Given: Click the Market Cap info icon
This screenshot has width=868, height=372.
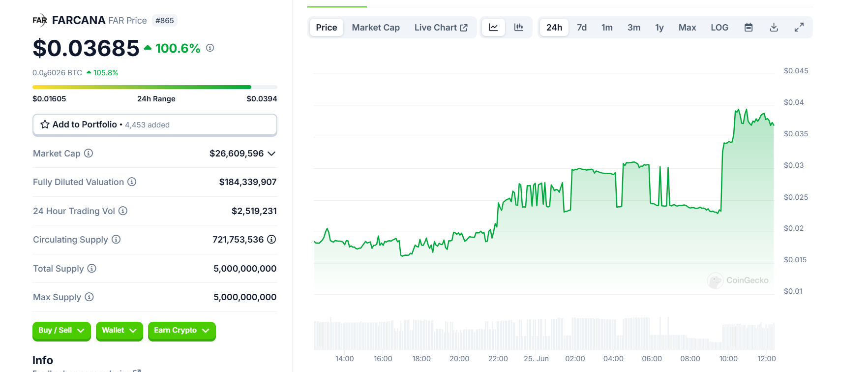Looking at the screenshot, I should [x=89, y=154].
